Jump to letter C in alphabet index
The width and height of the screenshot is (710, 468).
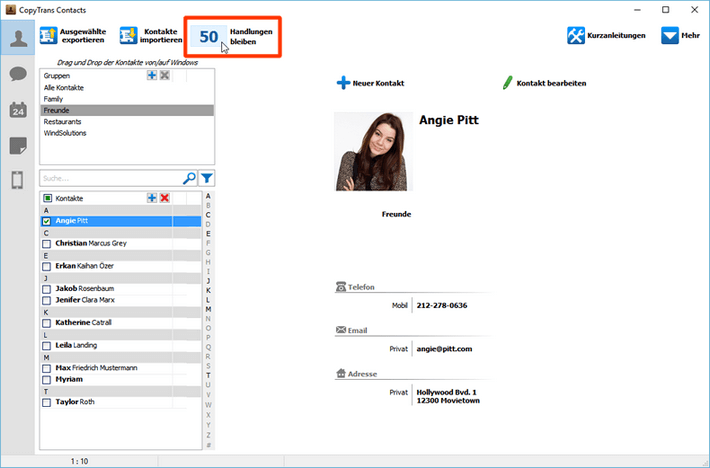[208, 215]
